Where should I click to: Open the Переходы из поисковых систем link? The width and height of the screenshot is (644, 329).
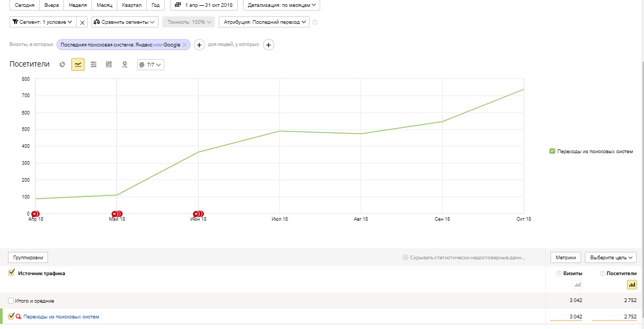point(61,317)
